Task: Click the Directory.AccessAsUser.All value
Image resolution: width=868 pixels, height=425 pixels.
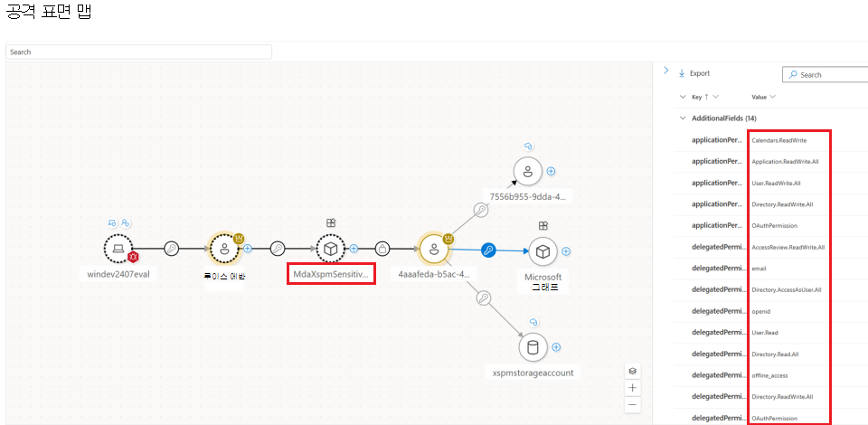Action: click(x=786, y=290)
